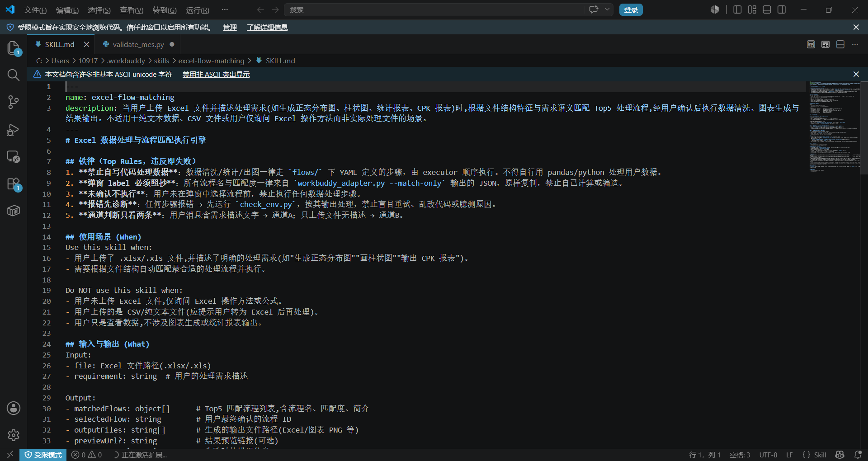This screenshot has height=461, width=868.
Task: Open the 转到(G) menu
Action: click(165, 10)
